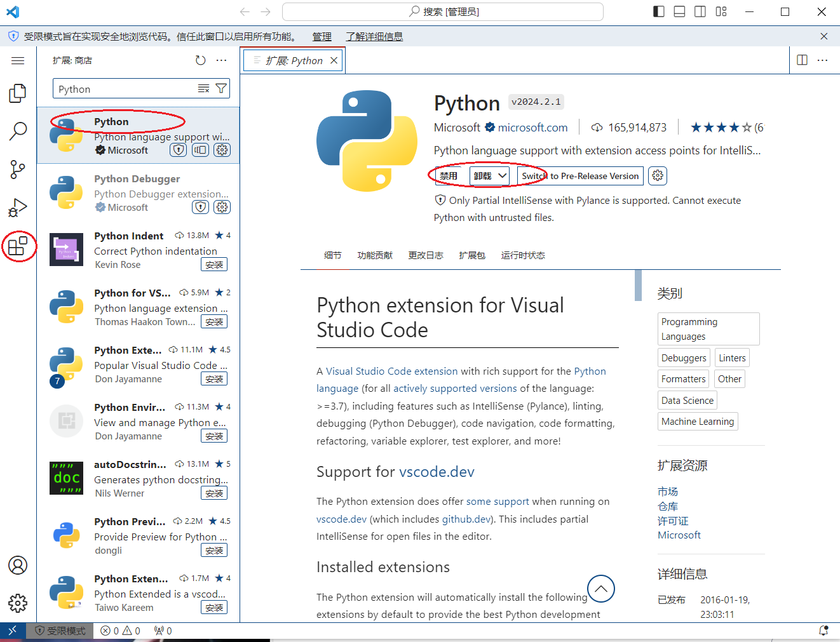Open the hamburger application menu
Viewport: 840px width, 642px height.
tap(18, 60)
